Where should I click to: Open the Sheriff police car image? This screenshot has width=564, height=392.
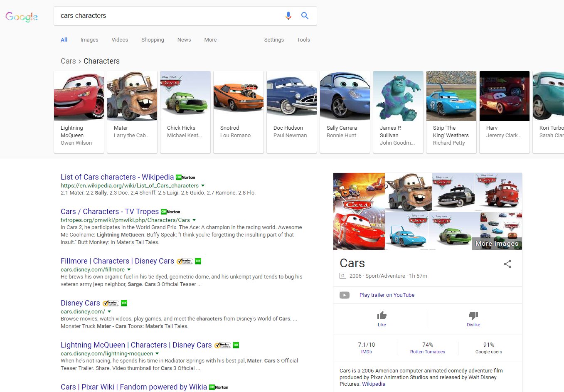pos(453,192)
